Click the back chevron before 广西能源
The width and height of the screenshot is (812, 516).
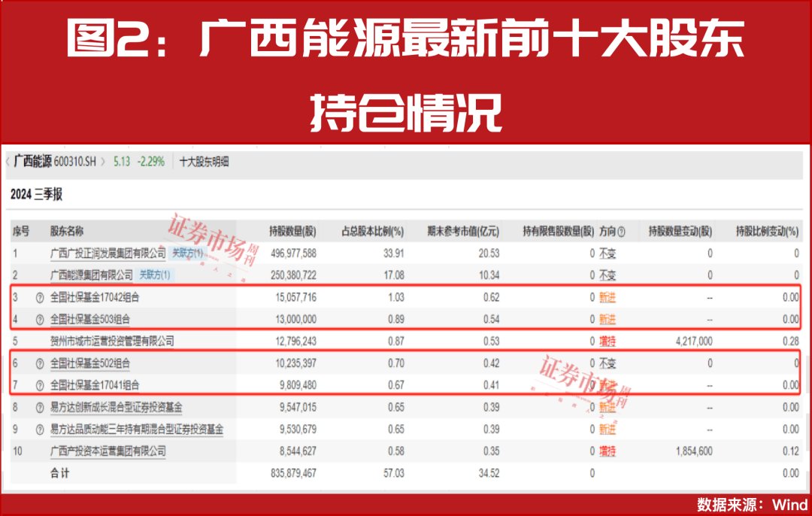click(7, 160)
